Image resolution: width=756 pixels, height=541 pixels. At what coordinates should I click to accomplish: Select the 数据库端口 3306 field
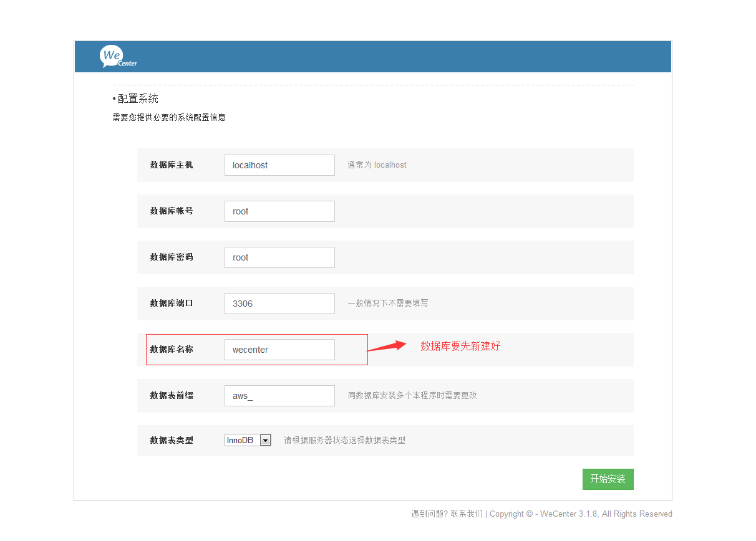click(x=279, y=304)
